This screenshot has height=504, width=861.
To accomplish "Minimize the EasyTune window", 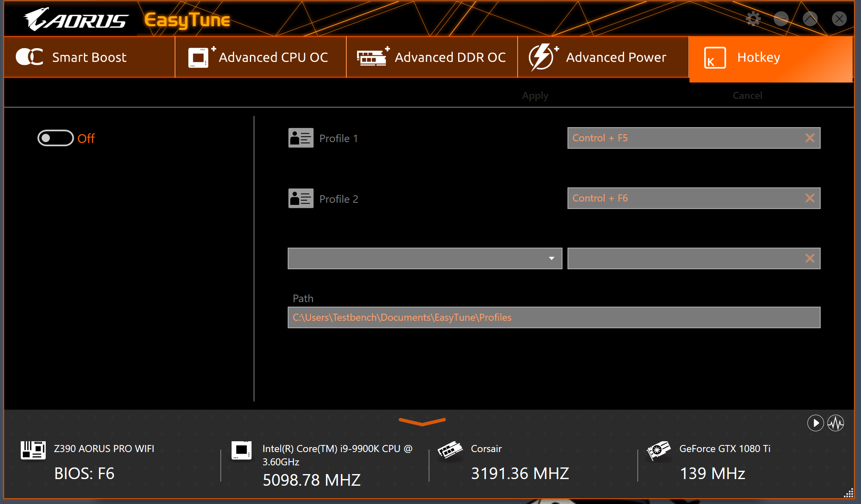I will (781, 19).
